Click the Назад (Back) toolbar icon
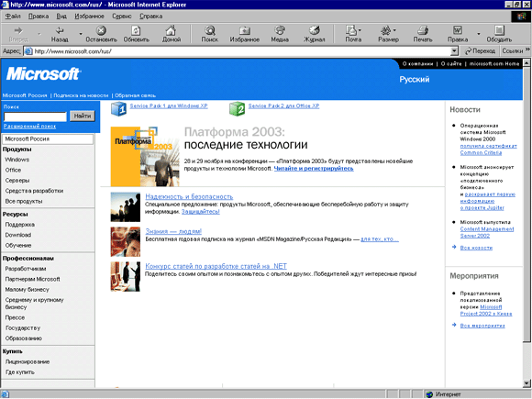 click(x=60, y=30)
